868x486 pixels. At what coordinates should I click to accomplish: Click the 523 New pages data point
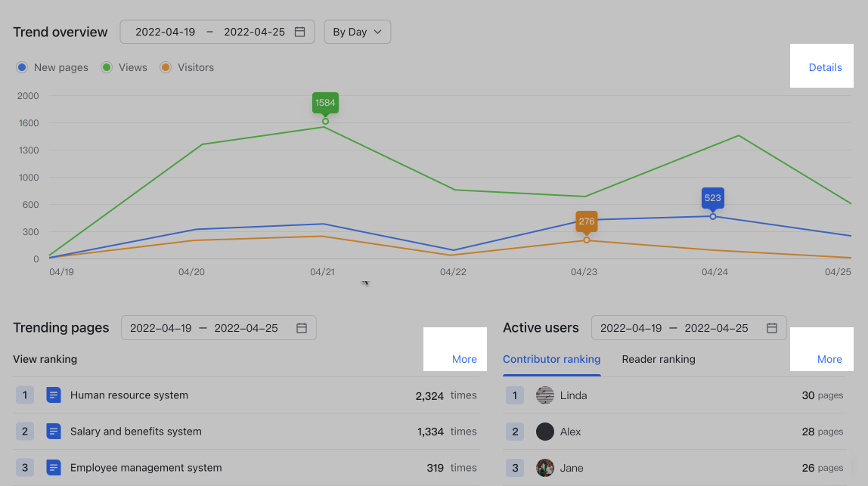(x=712, y=216)
